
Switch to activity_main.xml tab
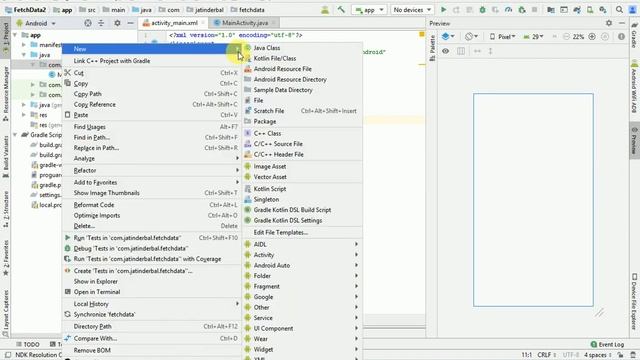click(x=174, y=23)
